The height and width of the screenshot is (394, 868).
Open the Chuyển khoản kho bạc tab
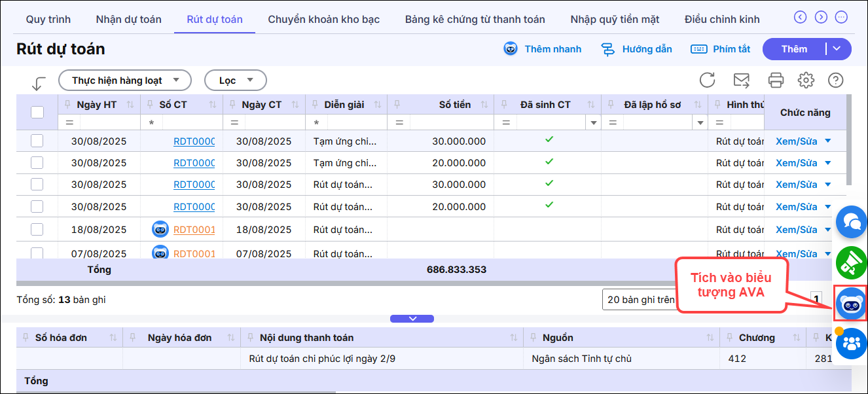pyautogui.click(x=323, y=19)
